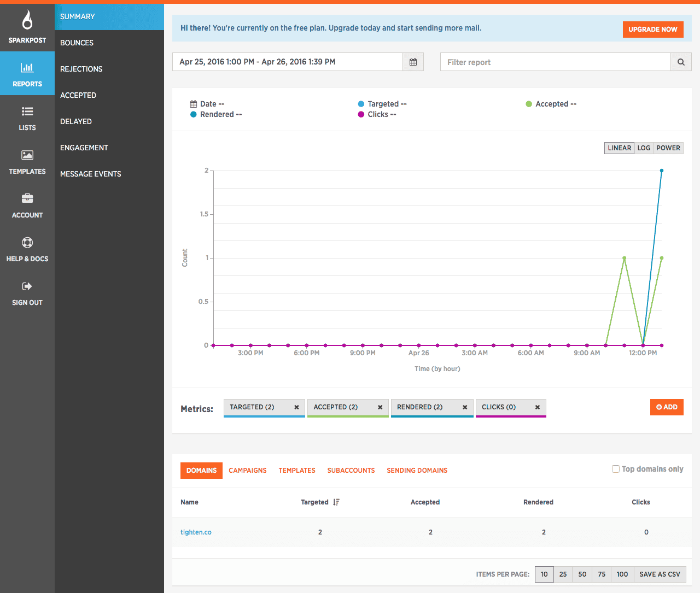Open the calendar icon next to date range

413,62
